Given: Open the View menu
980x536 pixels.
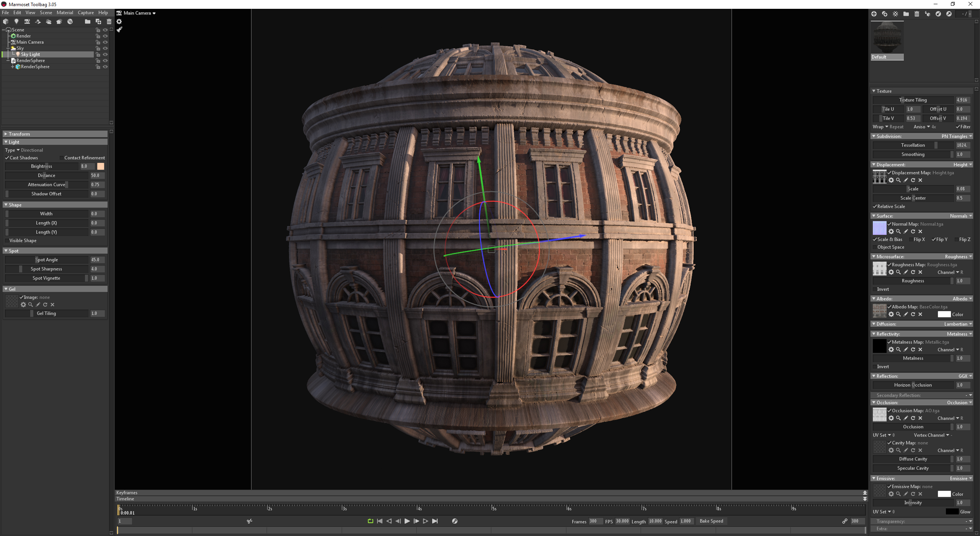Looking at the screenshot, I should point(30,13).
